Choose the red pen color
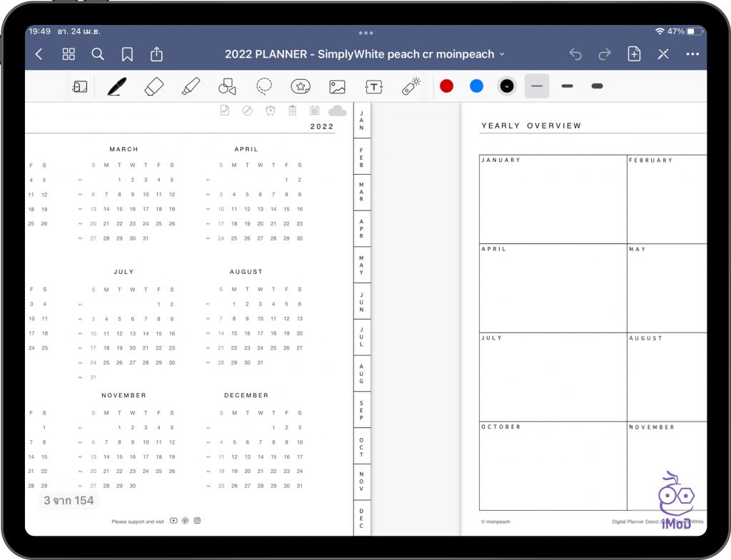The width and height of the screenshot is (731, 560). coord(446,86)
